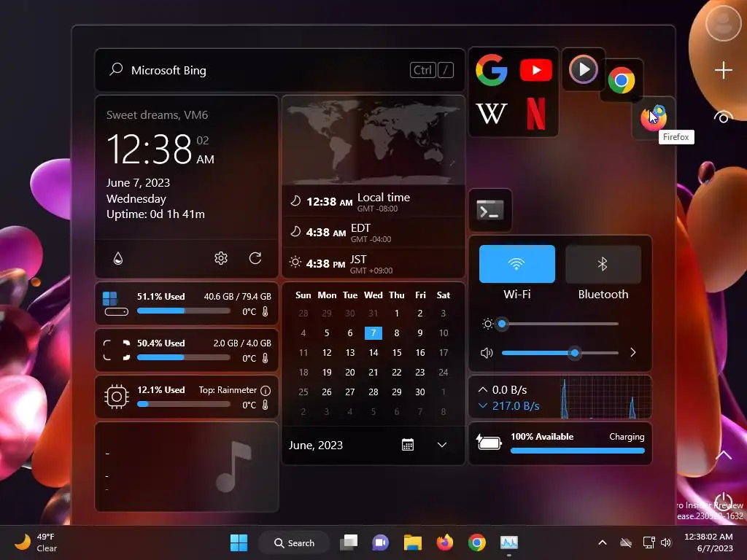This screenshot has width=747, height=560.
Task: Click the water drop icon in the clock widget
Action: [x=118, y=258]
